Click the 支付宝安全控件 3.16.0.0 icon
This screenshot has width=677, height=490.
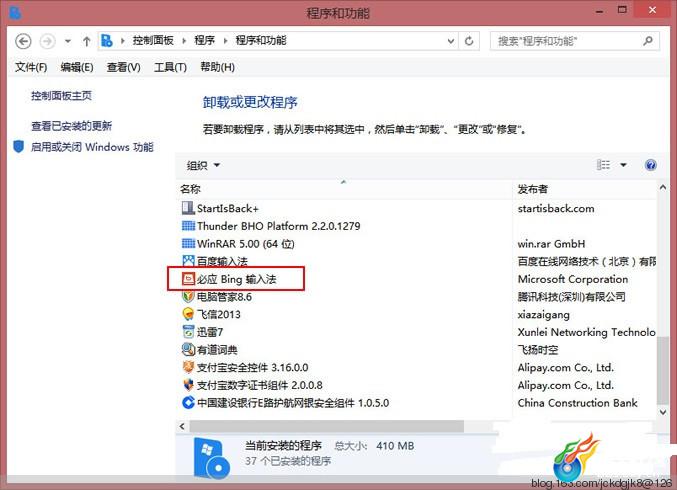188,367
